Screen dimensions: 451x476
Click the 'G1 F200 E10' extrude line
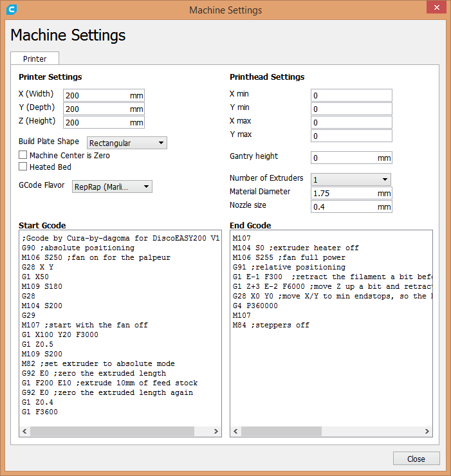[109, 383]
